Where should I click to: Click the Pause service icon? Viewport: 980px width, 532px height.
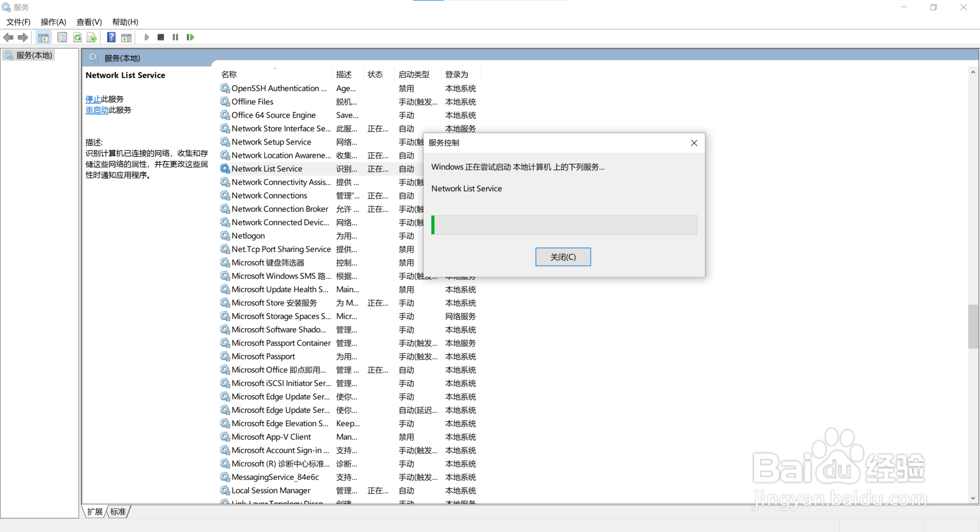pos(176,37)
